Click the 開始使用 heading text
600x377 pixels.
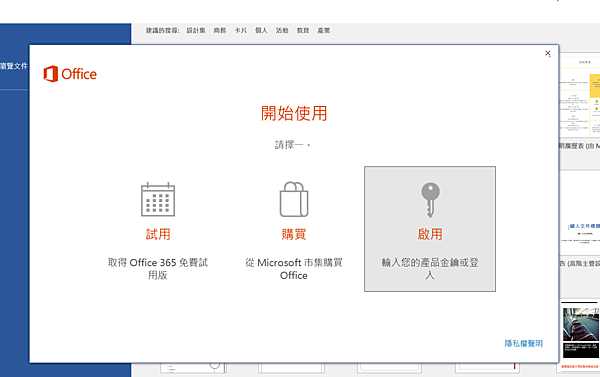294,113
